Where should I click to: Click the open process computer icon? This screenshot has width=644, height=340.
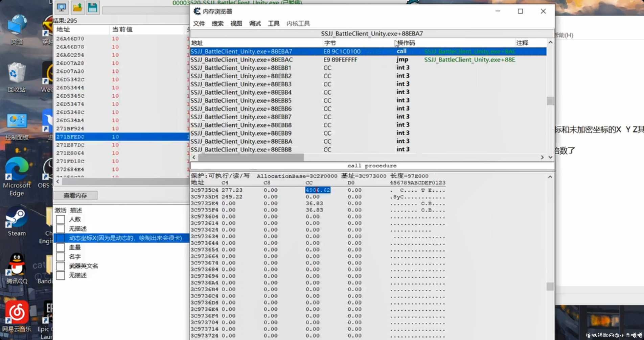(x=61, y=7)
